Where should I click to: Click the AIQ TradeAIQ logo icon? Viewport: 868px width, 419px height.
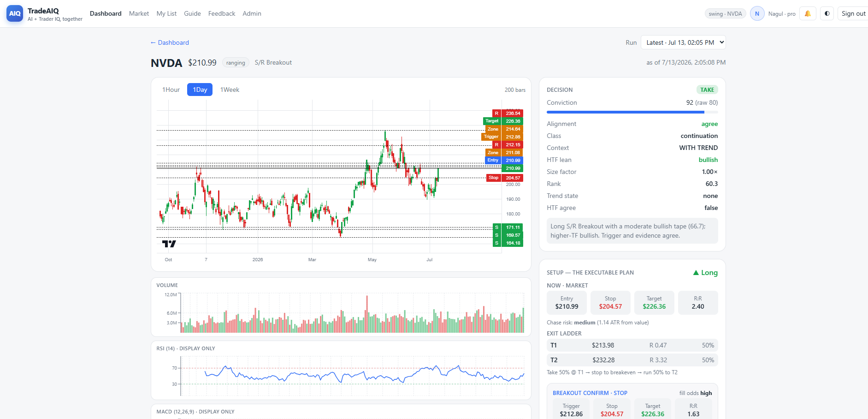click(15, 13)
